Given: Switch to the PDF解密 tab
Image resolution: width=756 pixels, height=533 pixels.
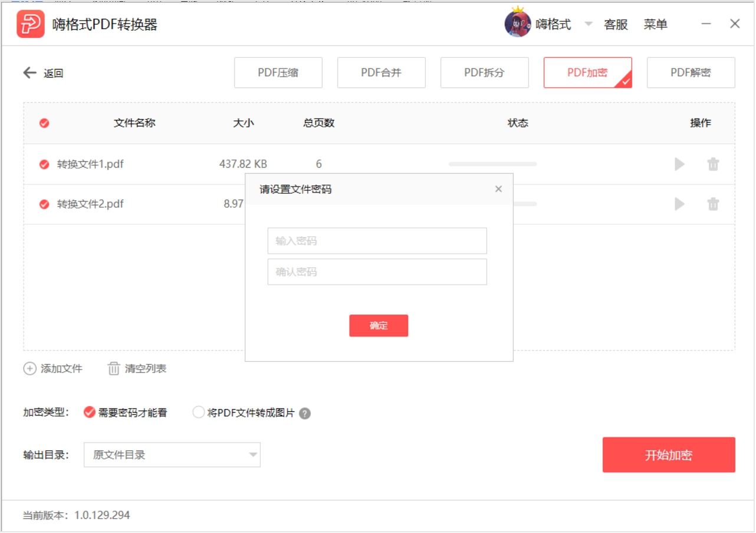Looking at the screenshot, I should 691,72.
